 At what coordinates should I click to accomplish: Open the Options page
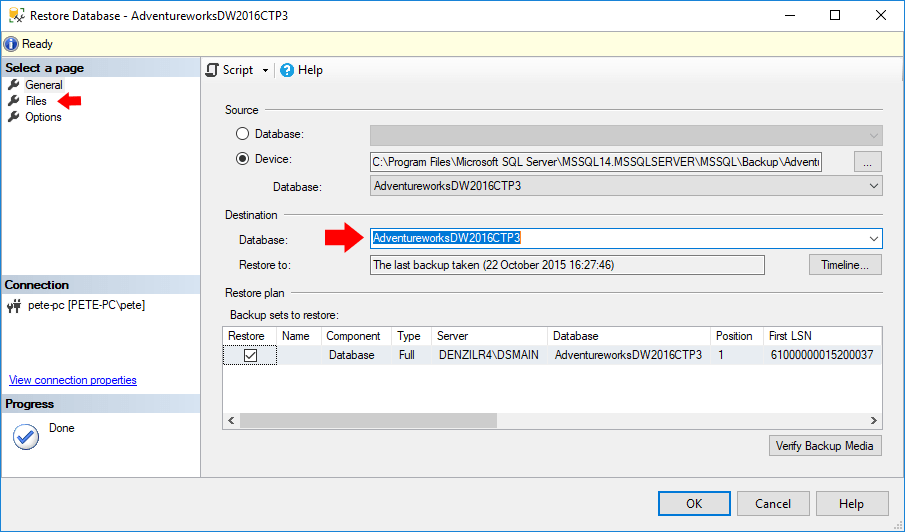pyautogui.click(x=43, y=117)
